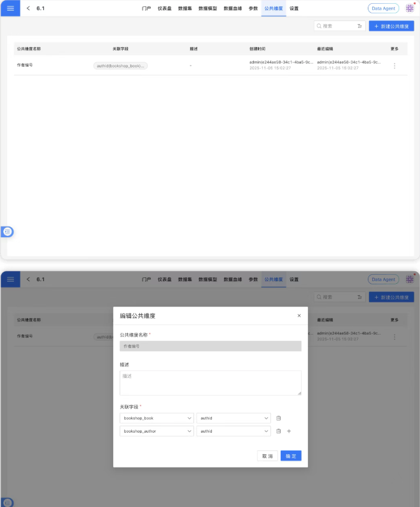Open the authid dropdown in the bookshop_book row
Viewport: 420px width, 507px height.
pos(234,418)
